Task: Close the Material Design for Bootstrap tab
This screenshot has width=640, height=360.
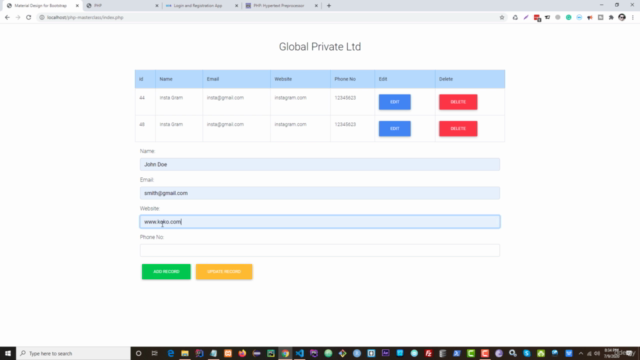Action: 77,6
